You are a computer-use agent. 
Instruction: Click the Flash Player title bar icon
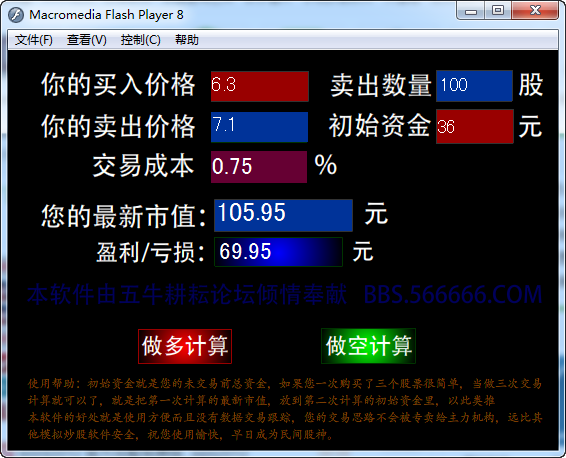click(16, 15)
